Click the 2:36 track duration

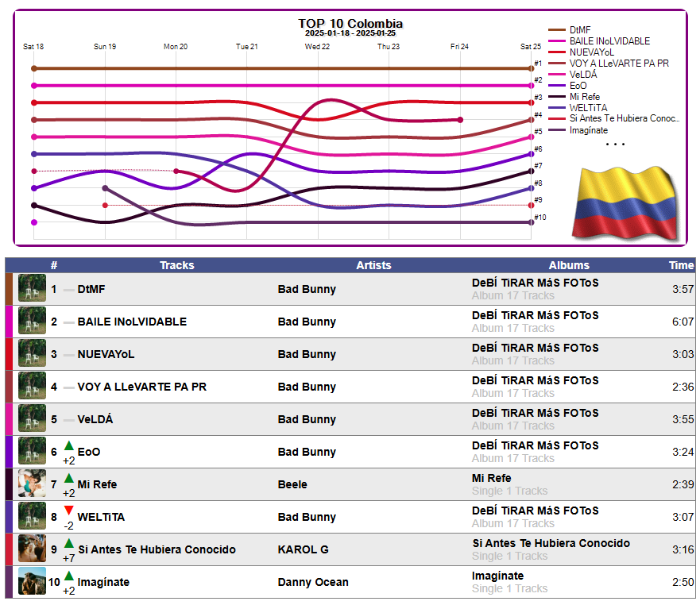[x=683, y=387]
